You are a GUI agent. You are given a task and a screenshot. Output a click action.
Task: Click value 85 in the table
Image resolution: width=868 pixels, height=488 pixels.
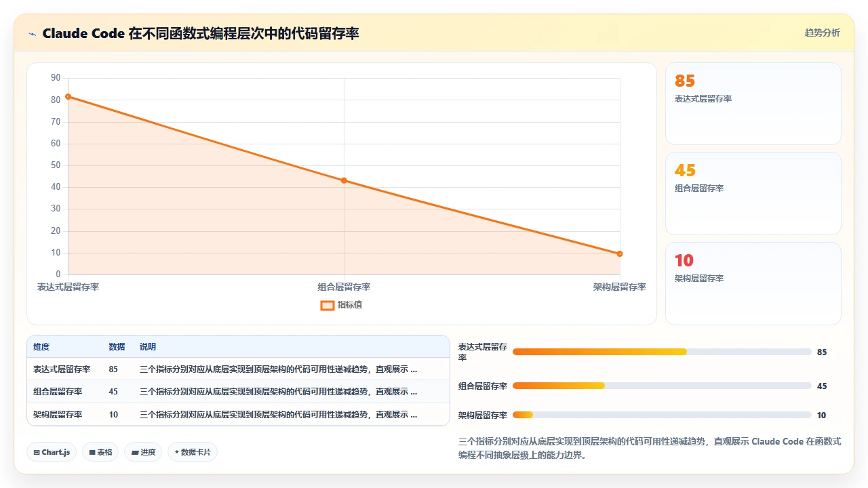coord(113,369)
